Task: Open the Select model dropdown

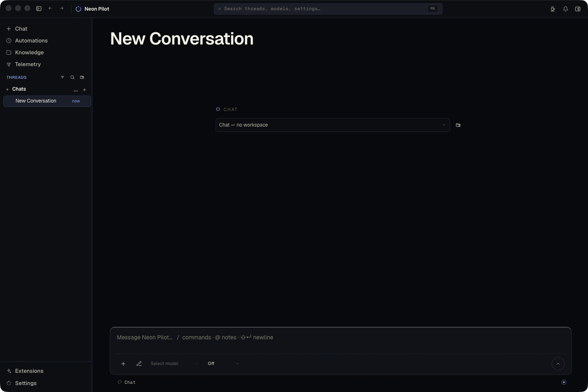Action: click(x=174, y=364)
